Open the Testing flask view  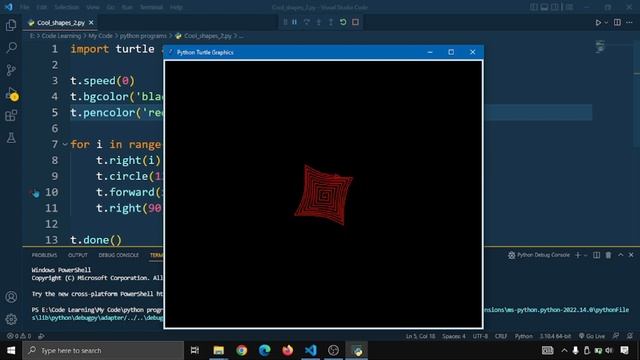tap(11, 138)
